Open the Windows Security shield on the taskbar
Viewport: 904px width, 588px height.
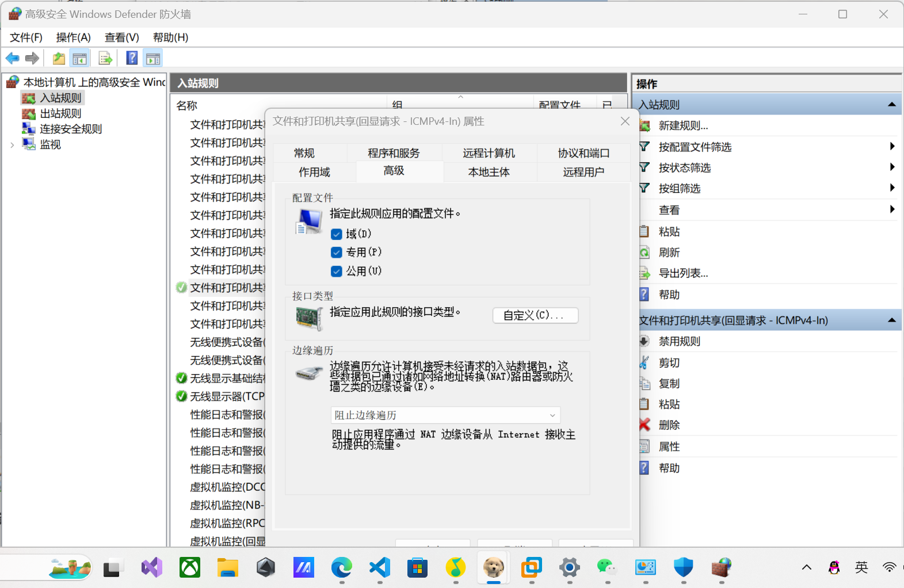click(x=684, y=568)
